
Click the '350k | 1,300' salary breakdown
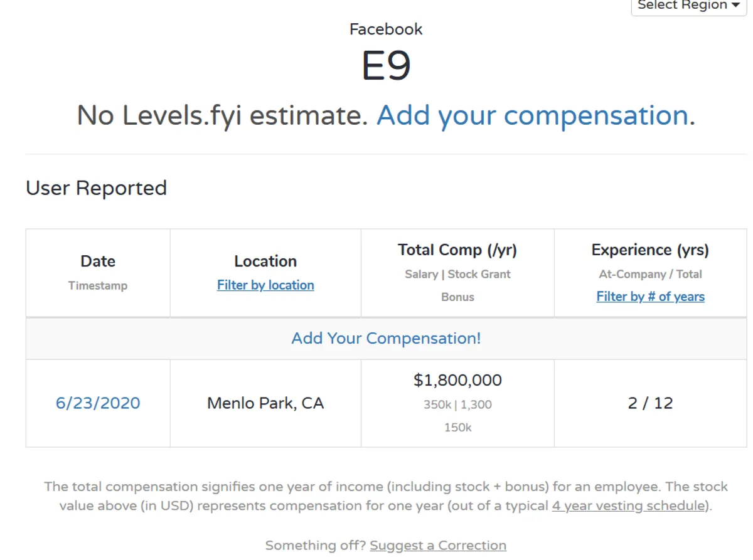(x=457, y=405)
